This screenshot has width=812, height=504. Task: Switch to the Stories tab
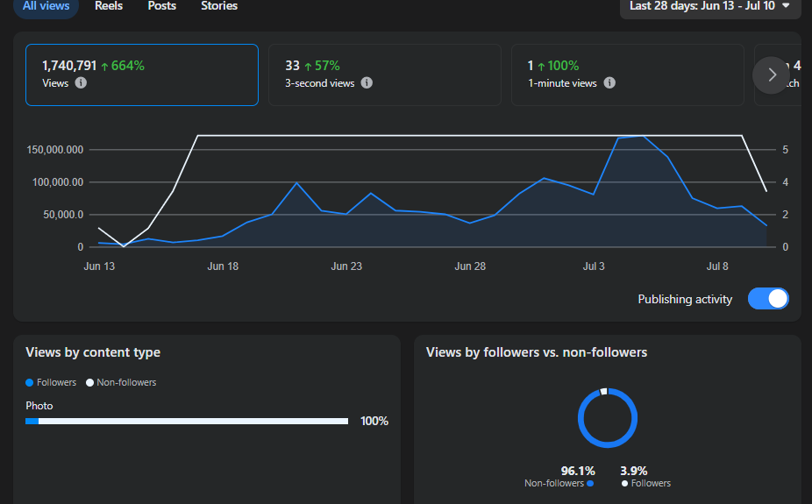point(219,6)
